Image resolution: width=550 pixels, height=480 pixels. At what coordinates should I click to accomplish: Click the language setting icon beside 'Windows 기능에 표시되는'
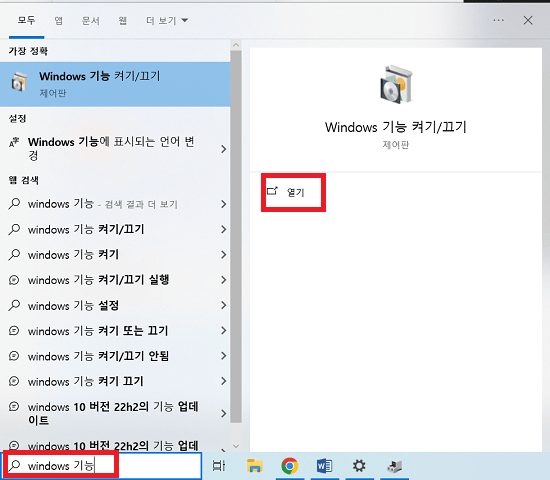pos(14,142)
